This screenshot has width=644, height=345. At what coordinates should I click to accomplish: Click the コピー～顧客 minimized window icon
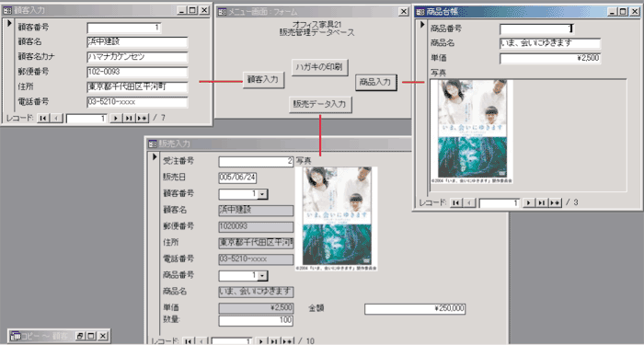[x=16, y=336]
